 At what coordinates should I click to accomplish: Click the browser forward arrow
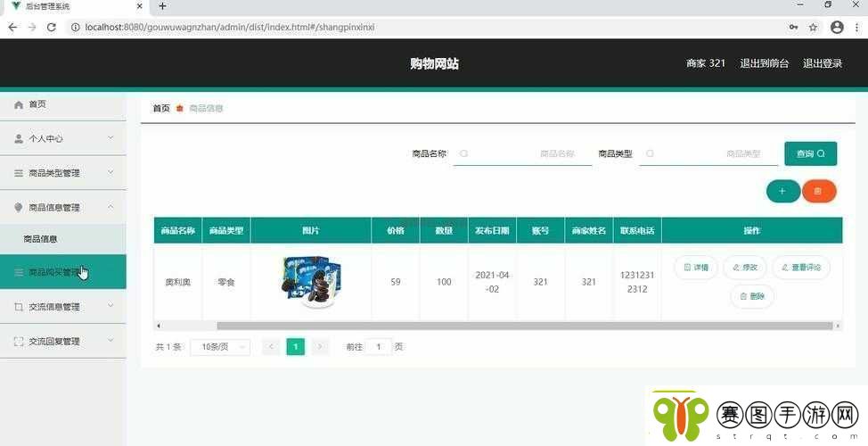(31, 27)
